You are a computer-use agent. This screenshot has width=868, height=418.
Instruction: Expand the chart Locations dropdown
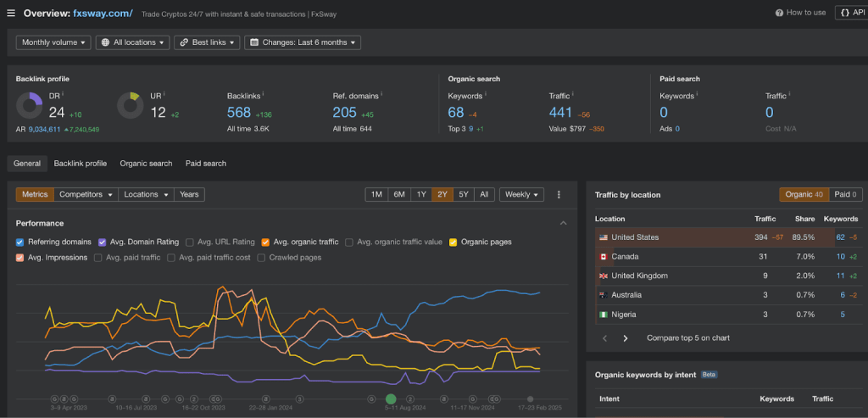[x=146, y=194]
